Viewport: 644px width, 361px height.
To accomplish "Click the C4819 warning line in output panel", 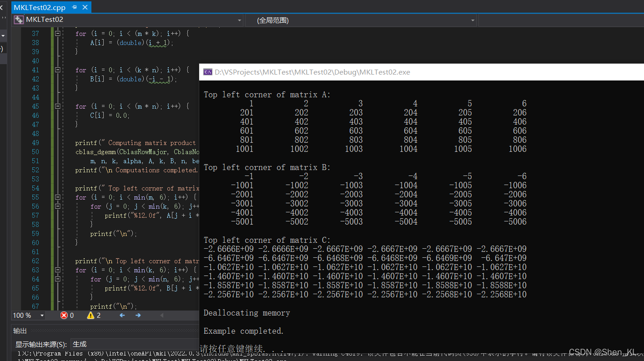I will coord(331,353).
